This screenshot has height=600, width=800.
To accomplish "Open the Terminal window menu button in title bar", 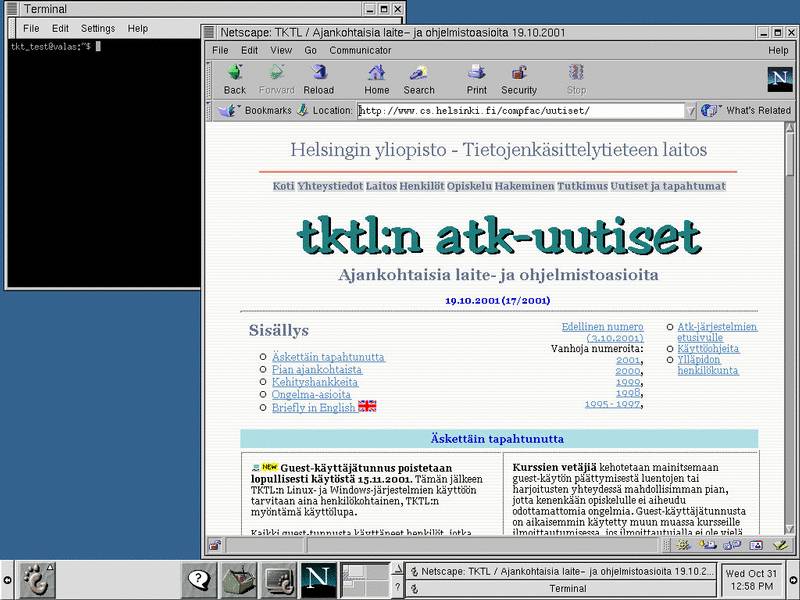I will coord(11,9).
